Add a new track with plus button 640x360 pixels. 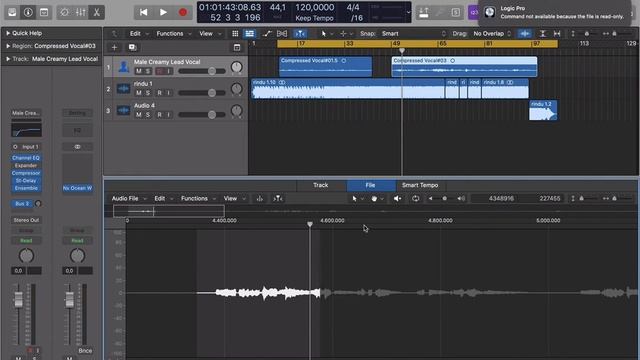(x=114, y=47)
